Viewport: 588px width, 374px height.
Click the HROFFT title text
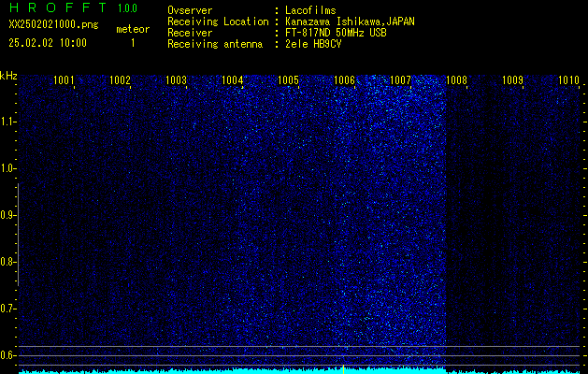pos(58,7)
